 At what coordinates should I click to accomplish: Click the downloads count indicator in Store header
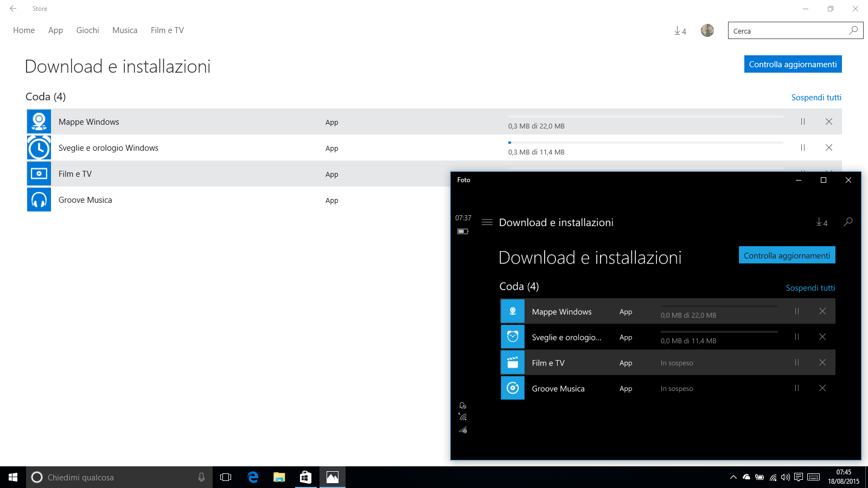680,31
